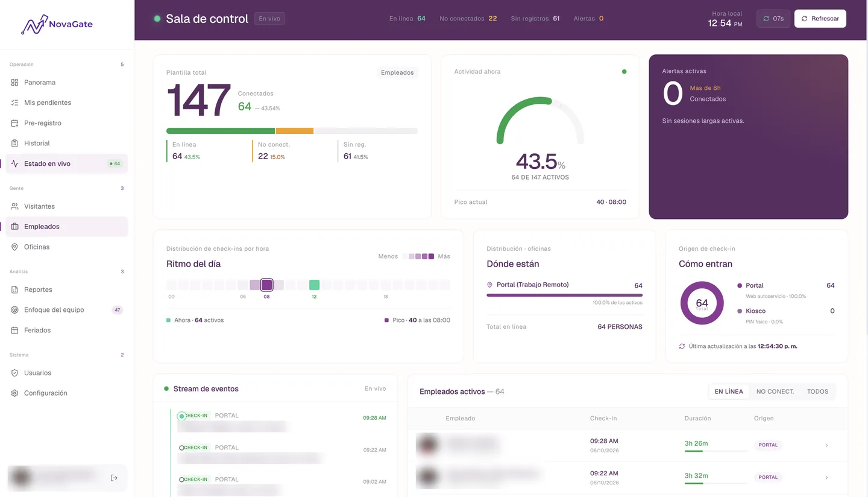Click the Visitantes people icon

point(14,206)
